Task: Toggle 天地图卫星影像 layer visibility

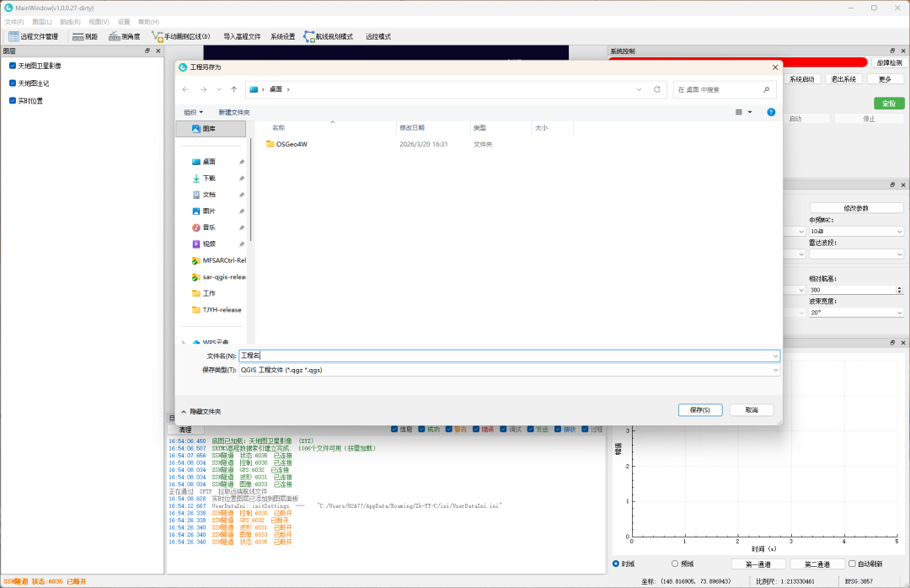Action: (x=12, y=66)
